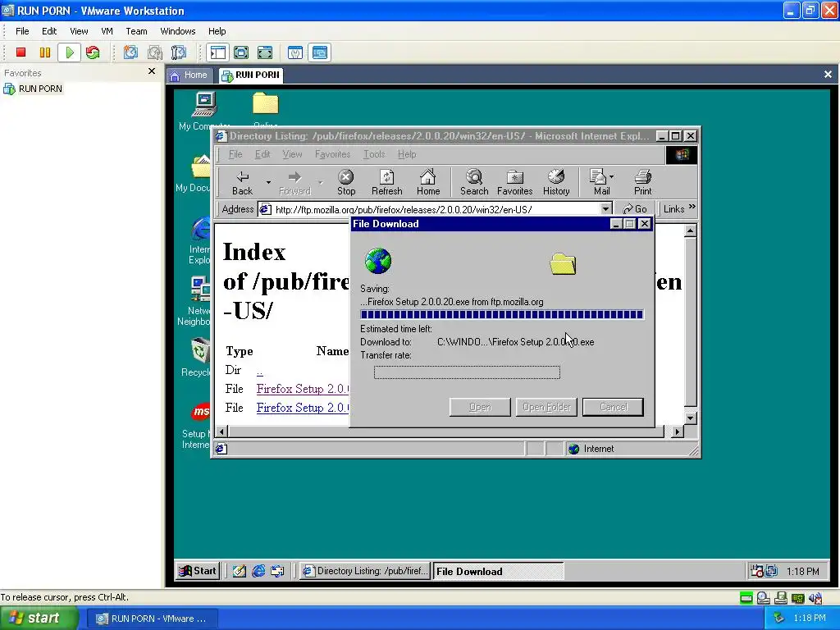Screen dimensions: 840x630
Task: Open the Windows menu in VMware
Action: 178,31
